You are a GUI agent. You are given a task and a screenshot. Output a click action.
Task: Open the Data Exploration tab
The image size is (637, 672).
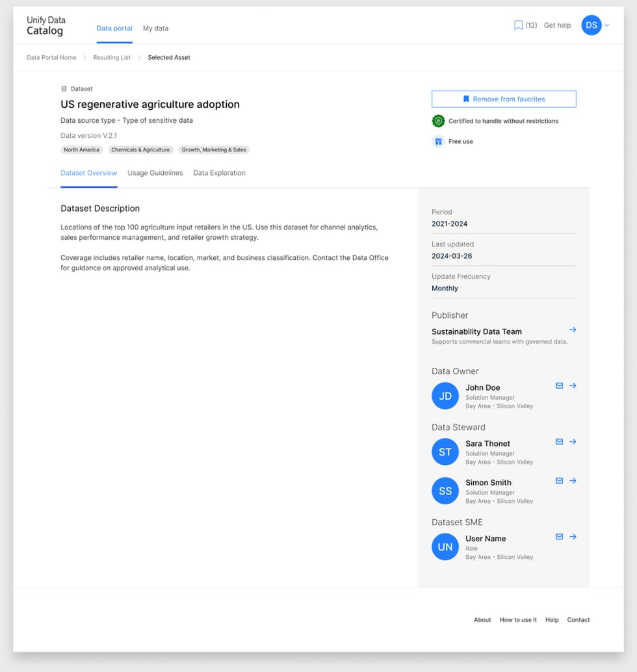(220, 173)
